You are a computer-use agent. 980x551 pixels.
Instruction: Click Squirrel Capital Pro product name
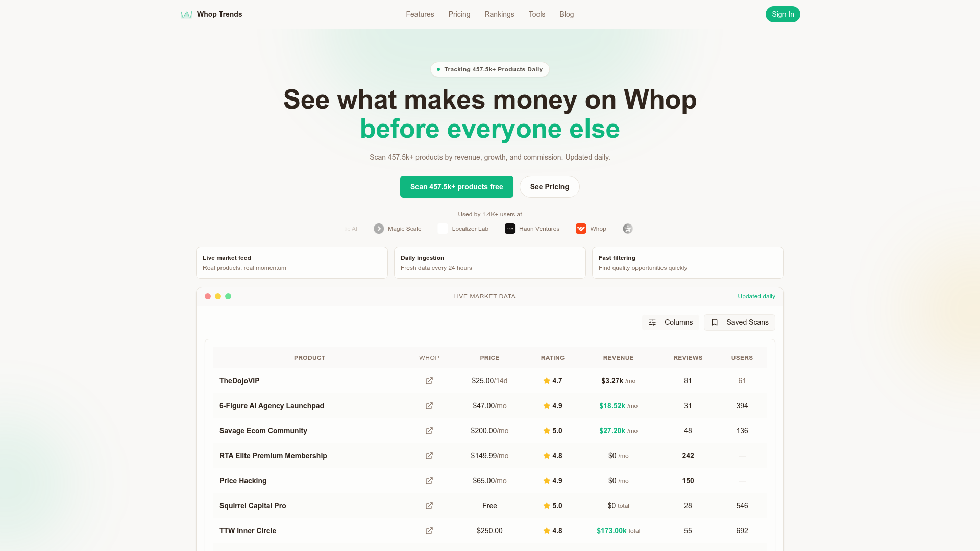pos(253,506)
